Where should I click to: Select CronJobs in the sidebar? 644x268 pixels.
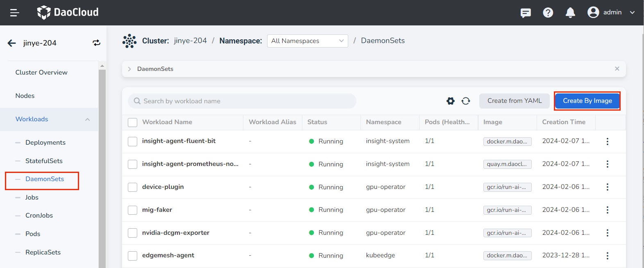pos(39,216)
